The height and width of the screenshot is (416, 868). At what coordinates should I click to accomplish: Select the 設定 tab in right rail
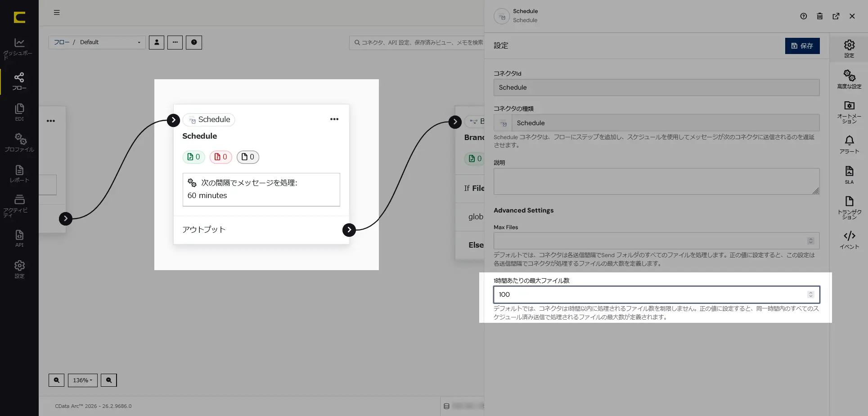pyautogui.click(x=849, y=49)
